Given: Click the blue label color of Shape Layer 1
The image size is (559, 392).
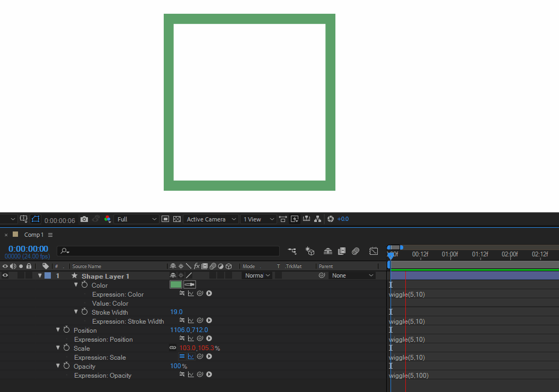Looking at the screenshot, I should click(47, 275).
